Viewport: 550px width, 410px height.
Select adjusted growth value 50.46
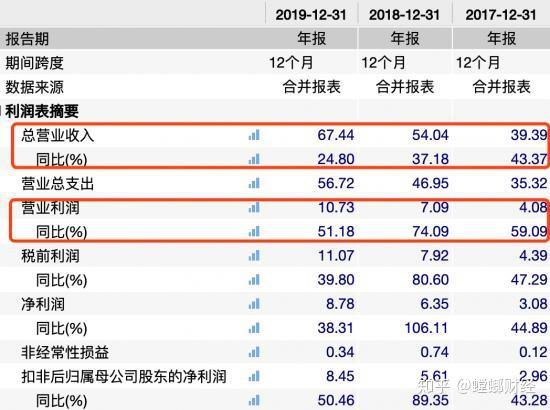point(336,400)
